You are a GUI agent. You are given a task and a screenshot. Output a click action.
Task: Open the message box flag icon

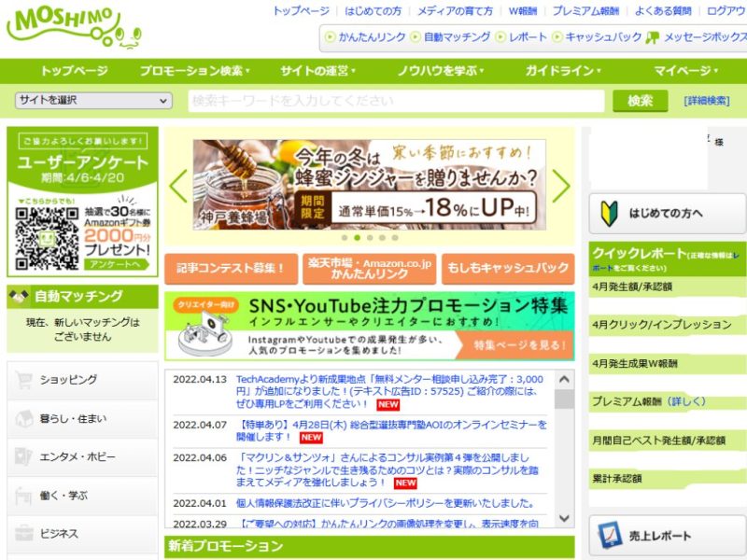click(x=652, y=37)
